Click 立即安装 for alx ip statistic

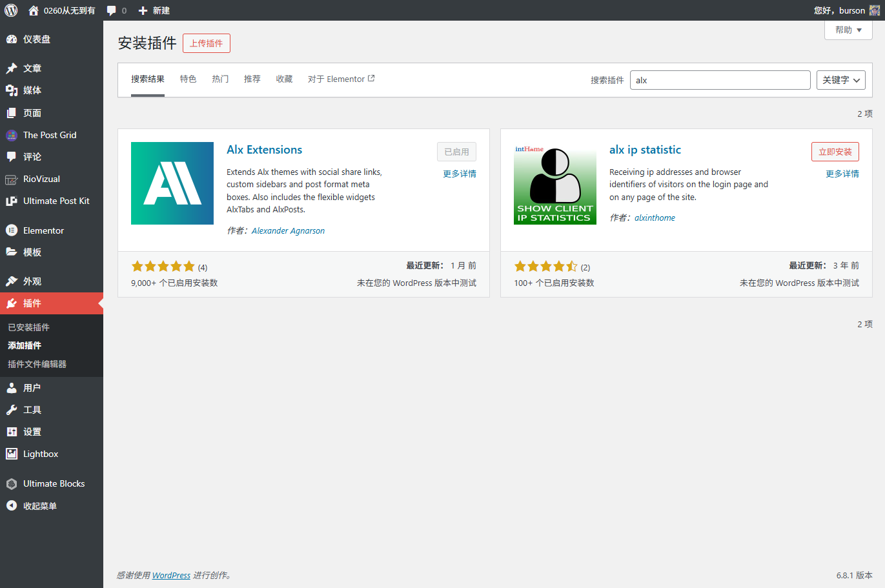click(x=835, y=152)
